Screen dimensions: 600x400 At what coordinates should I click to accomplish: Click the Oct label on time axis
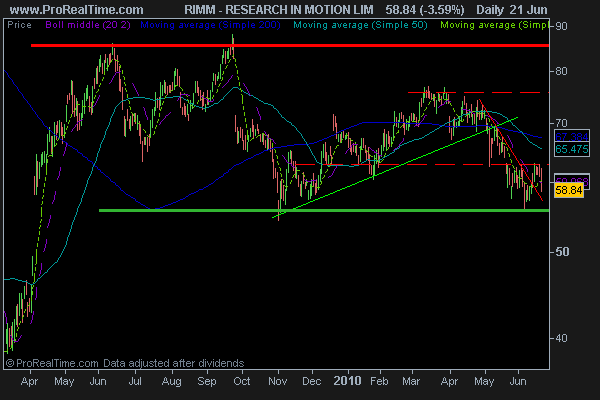coord(241,381)
